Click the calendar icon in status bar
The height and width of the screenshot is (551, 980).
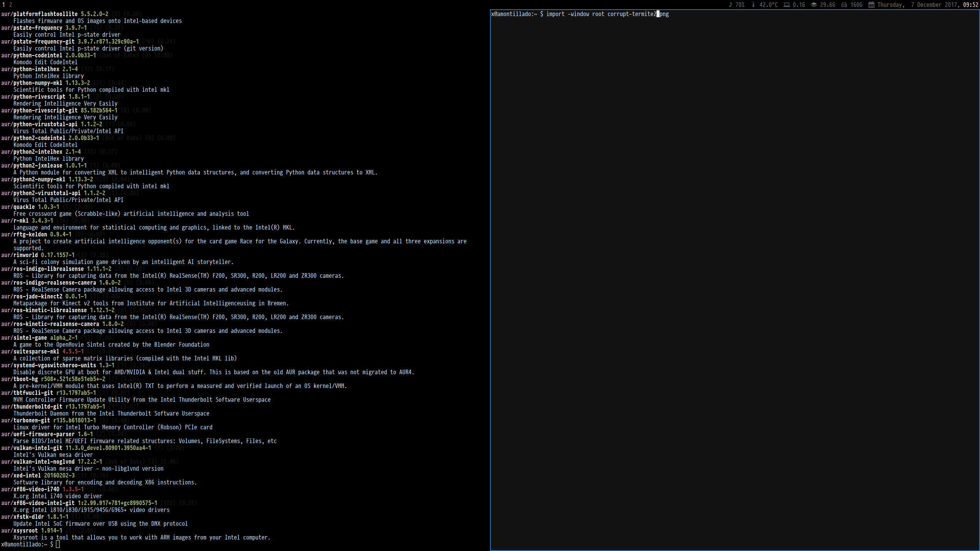point(871,5)
